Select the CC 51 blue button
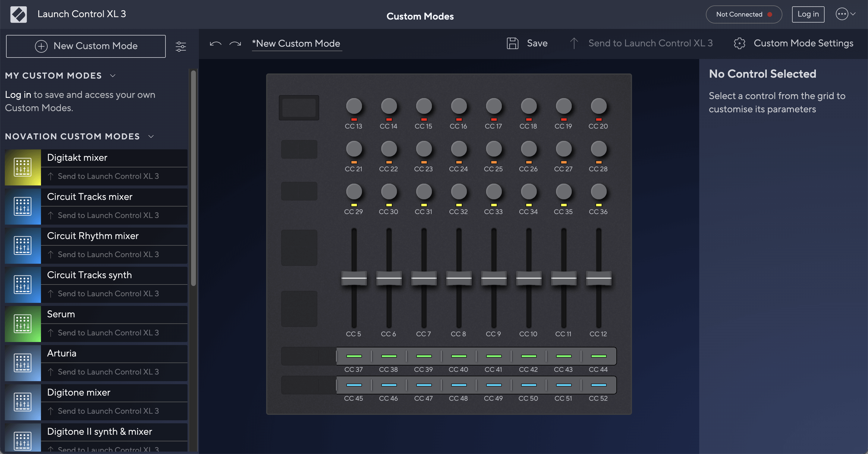Image resolution: width=868 pixels, height=454 pixels. [x=563, y=385]
